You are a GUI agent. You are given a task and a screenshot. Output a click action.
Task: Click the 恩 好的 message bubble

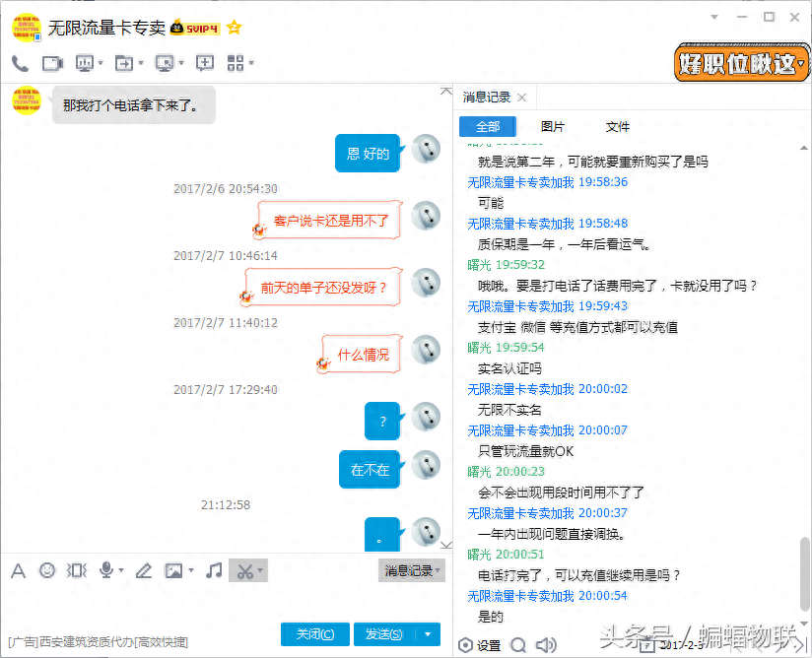369,154
